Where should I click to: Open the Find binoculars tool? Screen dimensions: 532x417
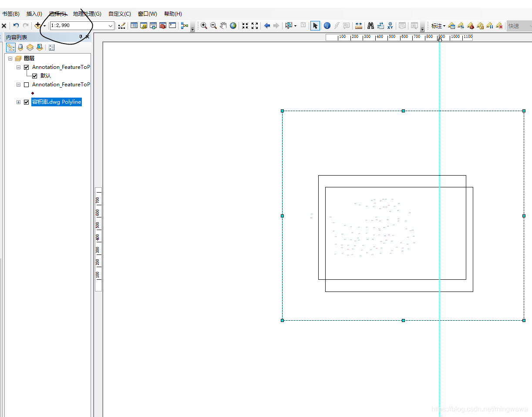(x=371, y=26)
